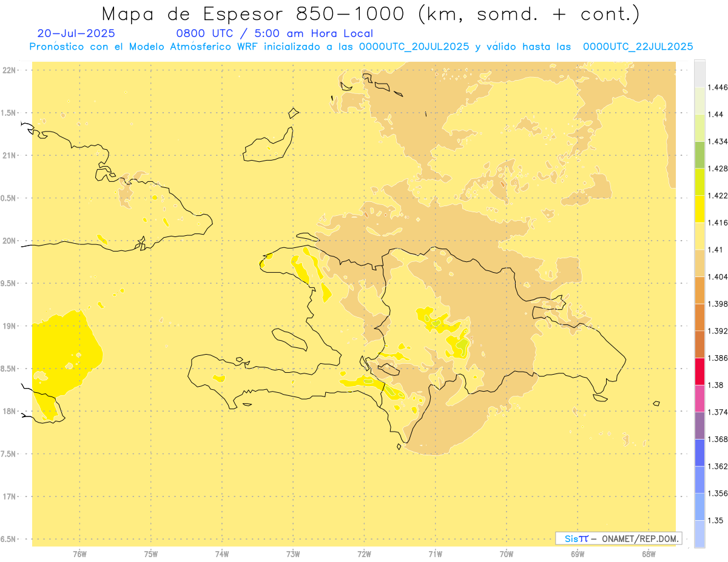
Task: Click the purple legend swatch between 1.368 and 1.374
Action: pos(699,425)
